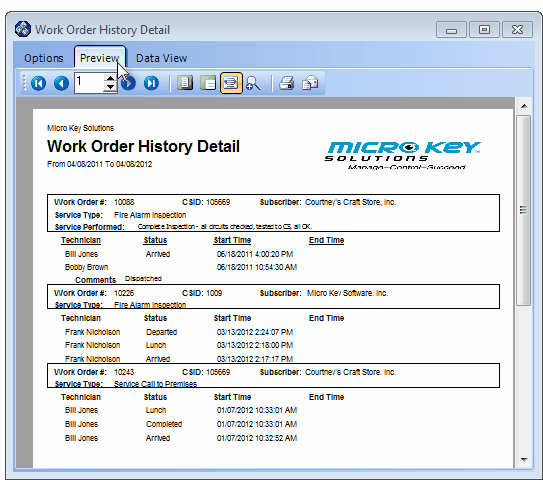Select work order number 10243

[x=124, y=372]
